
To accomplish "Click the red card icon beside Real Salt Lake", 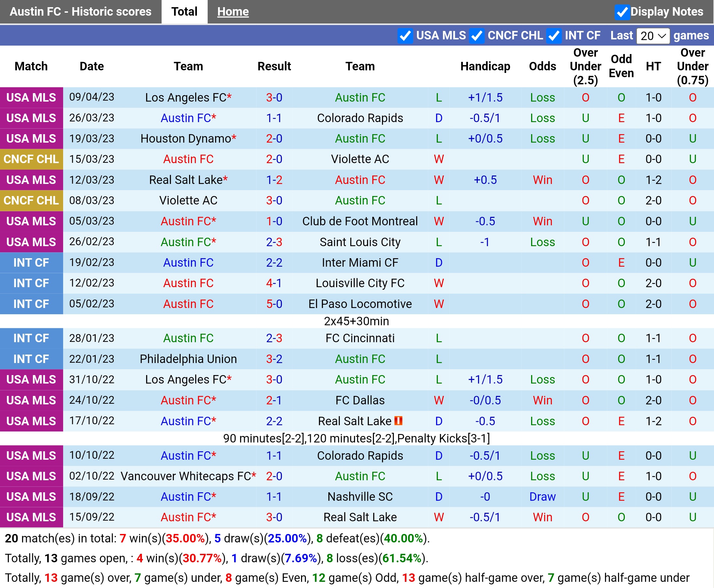I will [x=398, y=421].
